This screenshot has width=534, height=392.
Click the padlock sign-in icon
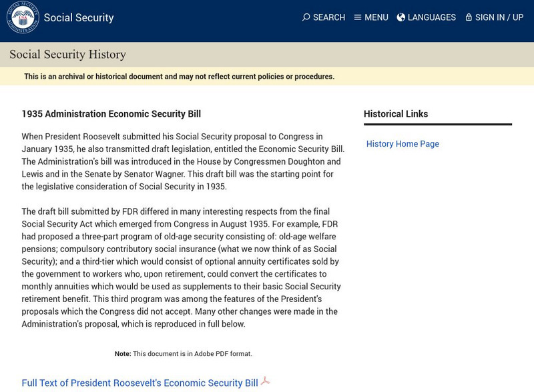(x=469, y=17)
